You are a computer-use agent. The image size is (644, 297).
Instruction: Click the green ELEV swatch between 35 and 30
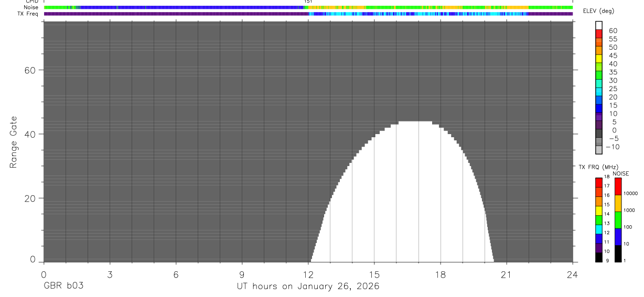599,76
